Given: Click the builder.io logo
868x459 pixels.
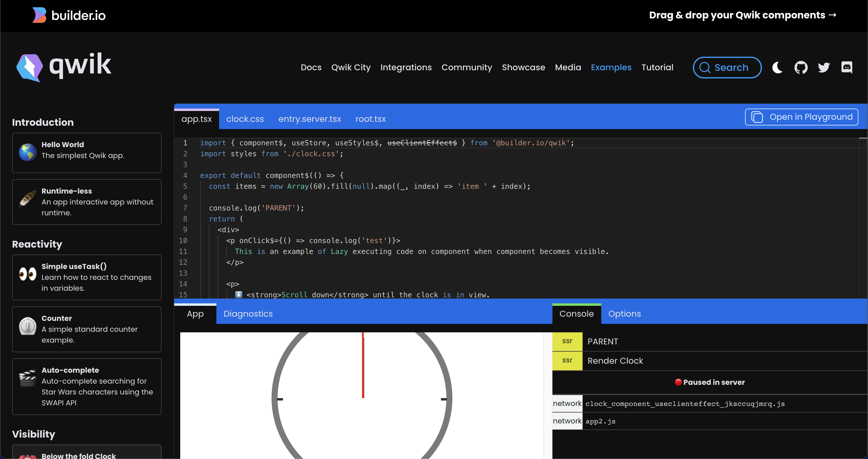Looking at the screenshot, I should pyautogui.click(x=69, y=15).
